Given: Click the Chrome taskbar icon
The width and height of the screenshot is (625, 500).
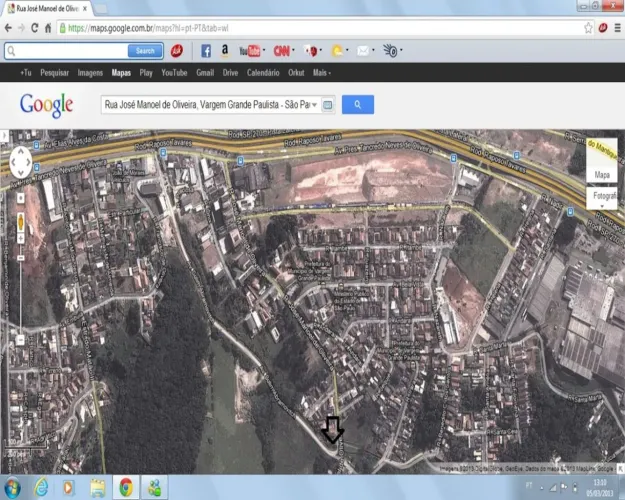Looking at the screenshot, I should click(126, 487).
